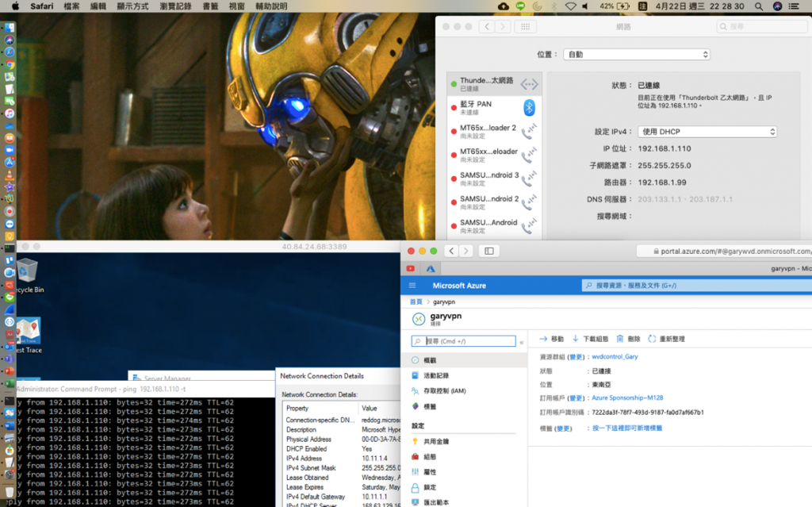Click the garyvpn connection resource icon
The height and width of the screenshot is (507, 812).
tap(419, 319)
